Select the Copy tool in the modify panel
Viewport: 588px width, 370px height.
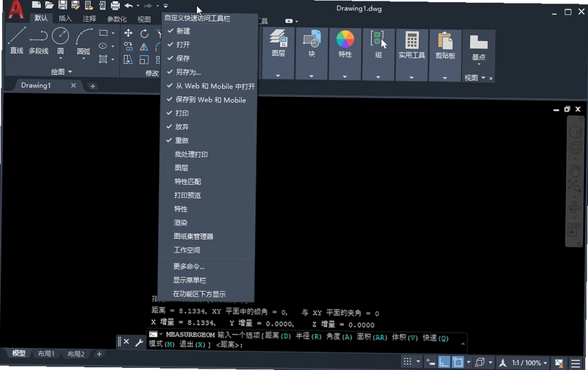[128, 46]
